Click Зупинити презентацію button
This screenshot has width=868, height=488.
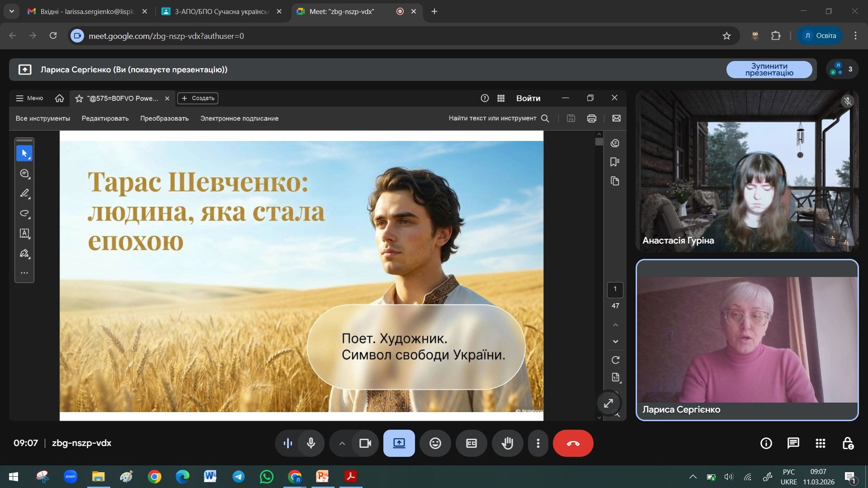tap(769, 70)
